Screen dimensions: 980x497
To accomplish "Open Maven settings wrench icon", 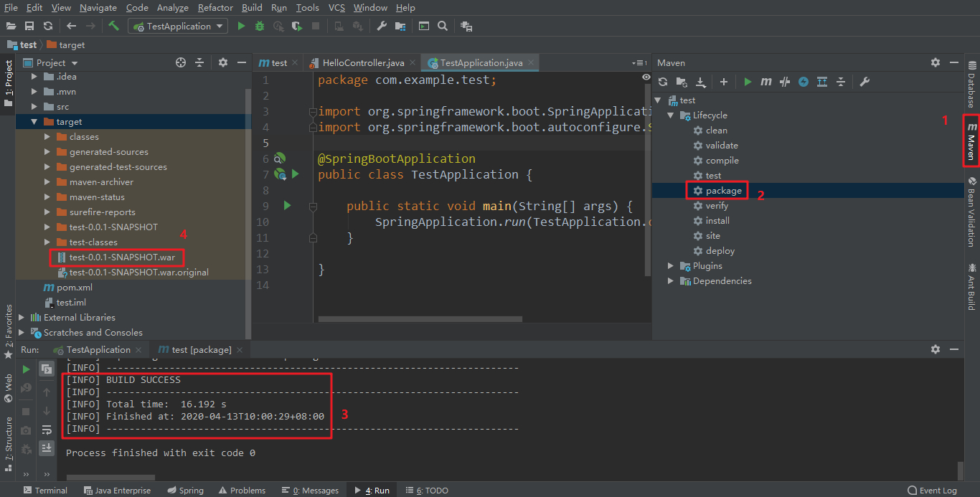I will [x=864, y=82].
